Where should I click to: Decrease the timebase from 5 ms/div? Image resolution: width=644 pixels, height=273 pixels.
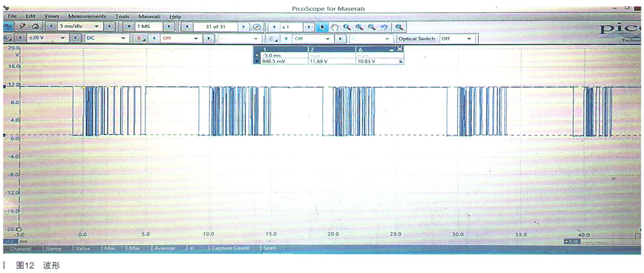point(51,26)
